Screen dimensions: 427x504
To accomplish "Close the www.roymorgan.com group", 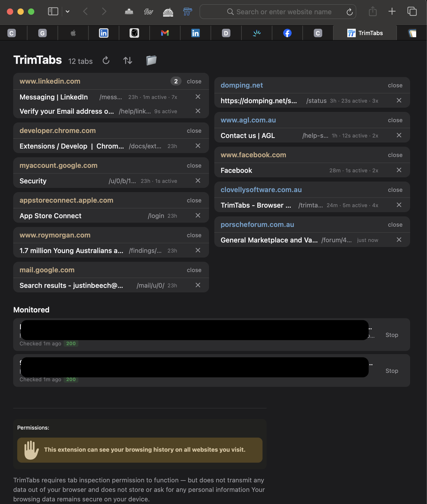I will (194, 235).
